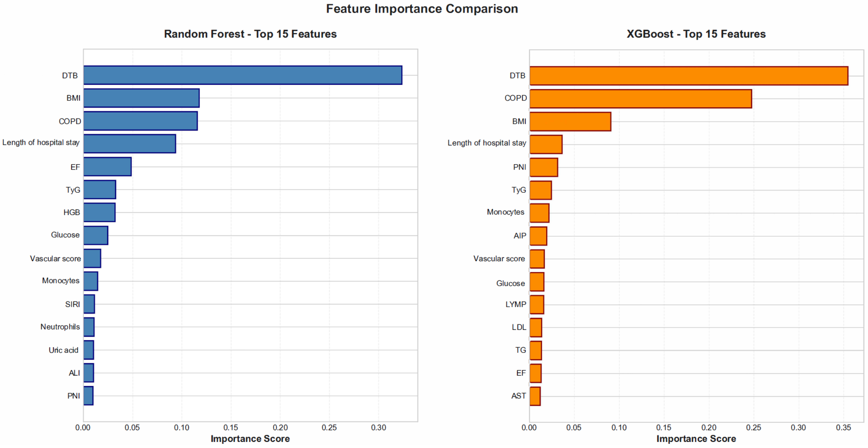Click the Monocytes label in Random Forest chart

tap(61, 281)
